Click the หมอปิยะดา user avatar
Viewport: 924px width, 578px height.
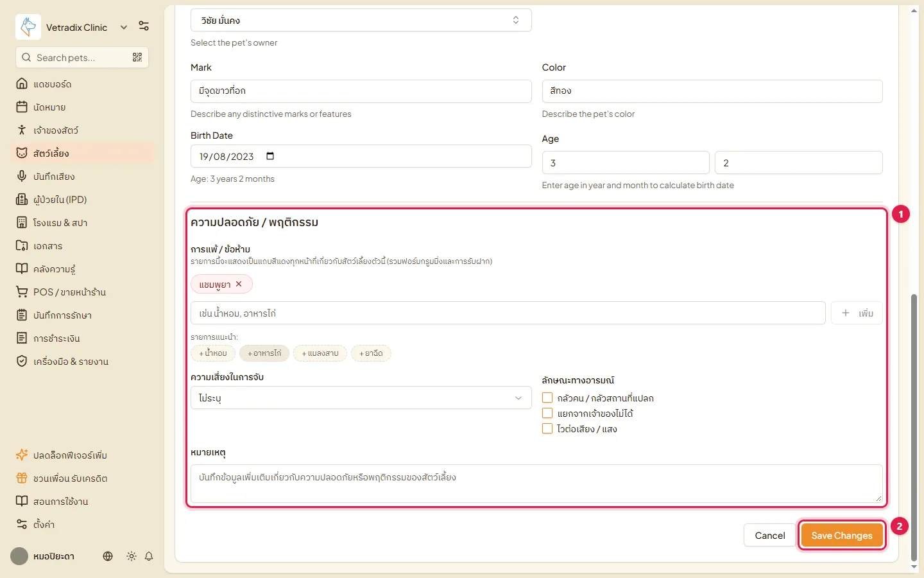19,556
